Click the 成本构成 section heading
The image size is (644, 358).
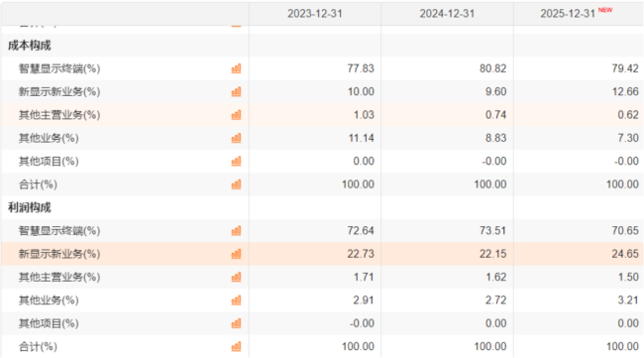coord(29,46)
